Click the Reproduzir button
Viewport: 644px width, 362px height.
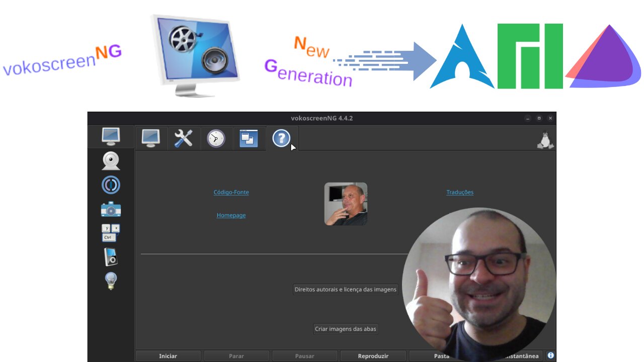pyautogui.click(x=373, y=355)
